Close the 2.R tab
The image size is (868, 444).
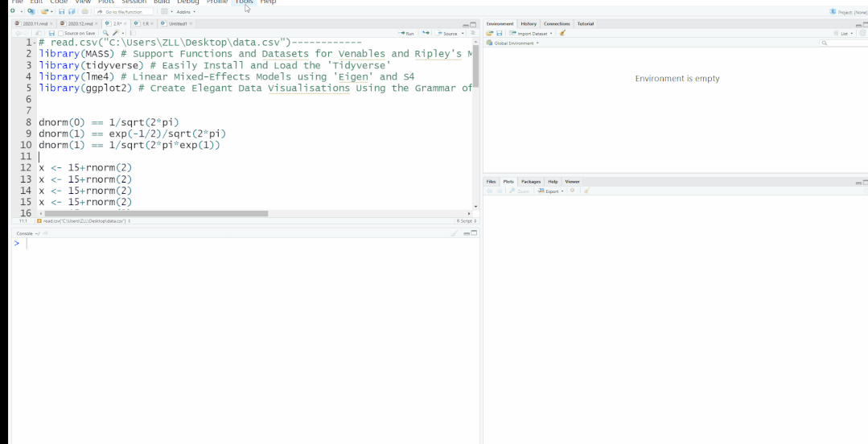coord(125,24)
